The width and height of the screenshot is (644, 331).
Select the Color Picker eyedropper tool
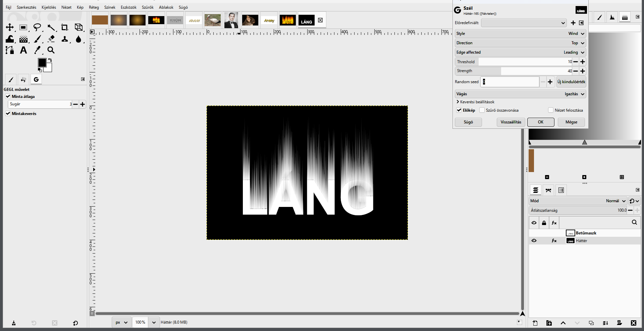(37, 50)
